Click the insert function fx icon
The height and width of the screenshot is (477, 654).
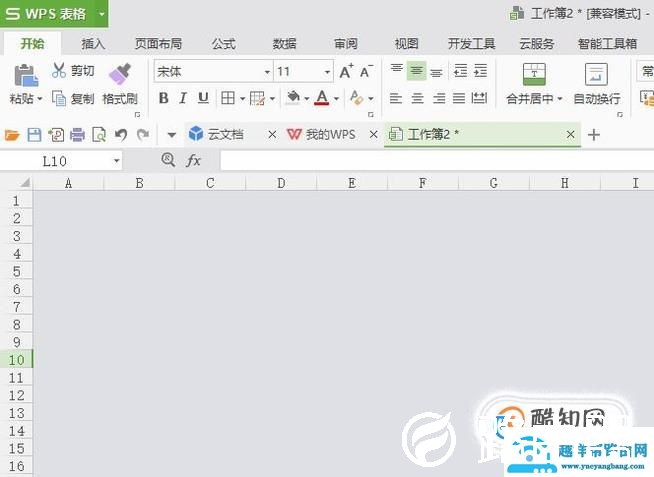click(193, 161)
